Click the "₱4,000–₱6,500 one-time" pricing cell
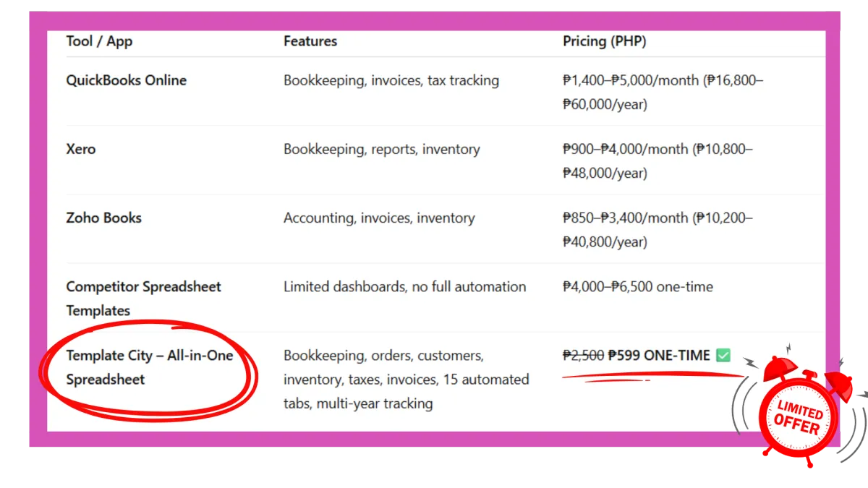868x488 pixels. pyautogui.click(x=638, y=286)
